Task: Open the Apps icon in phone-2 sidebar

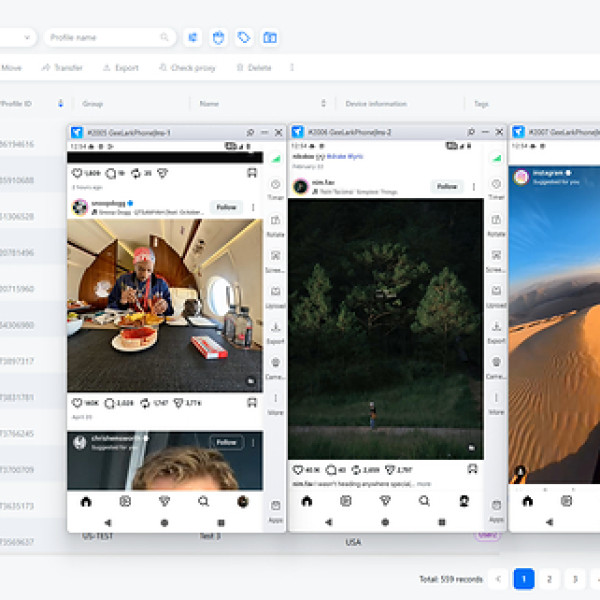Action: [496, 505]
